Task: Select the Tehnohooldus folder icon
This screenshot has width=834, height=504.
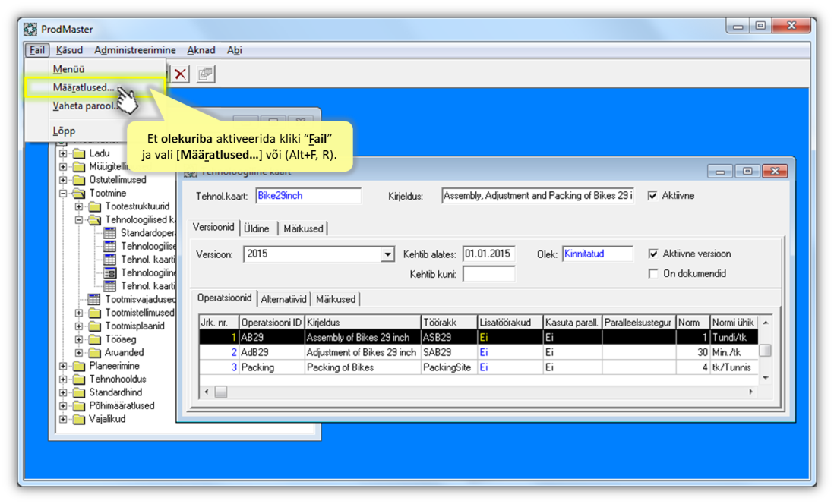Action: 79,379
